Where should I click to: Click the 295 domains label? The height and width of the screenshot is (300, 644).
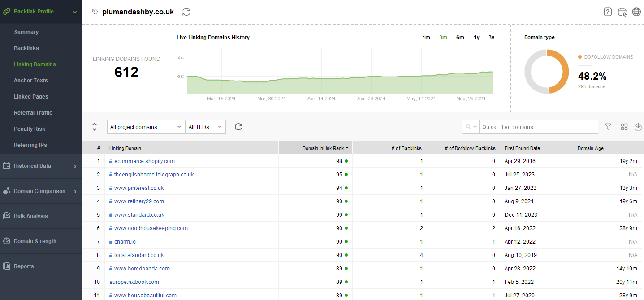pos(592,86)
